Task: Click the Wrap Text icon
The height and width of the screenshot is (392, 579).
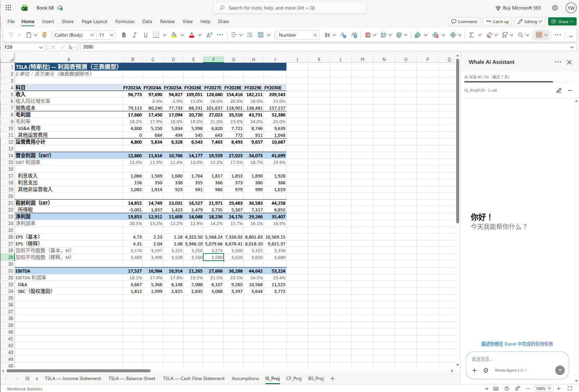Action: coord(250,35)
